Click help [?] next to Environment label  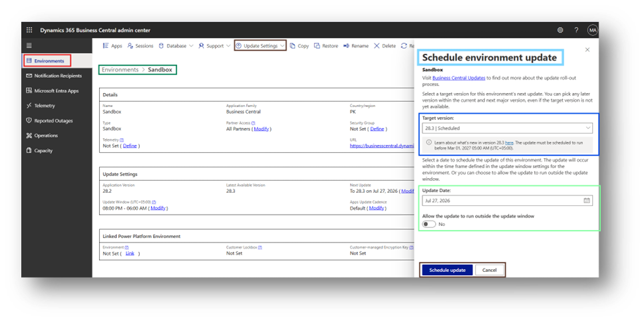(126, 247)
